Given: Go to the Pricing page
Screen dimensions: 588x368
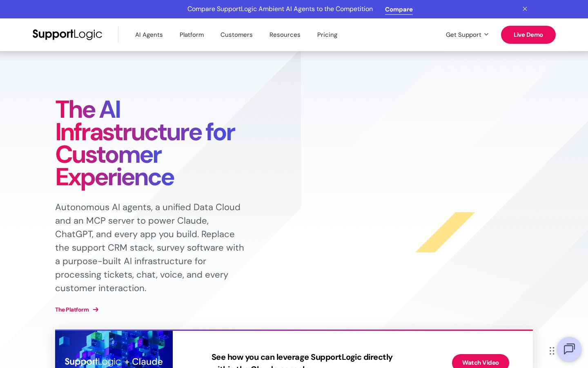Looking at the screenshot, I should coord(327,35).
